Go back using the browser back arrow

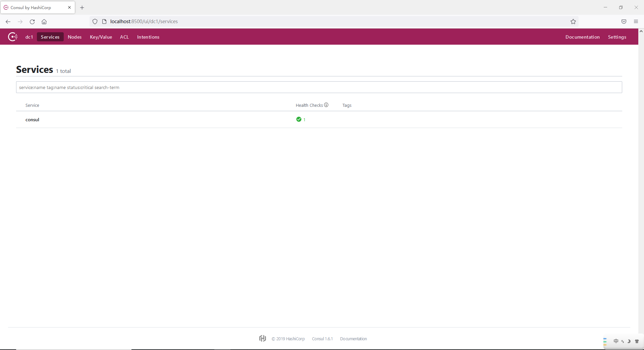tap(8, 21)
